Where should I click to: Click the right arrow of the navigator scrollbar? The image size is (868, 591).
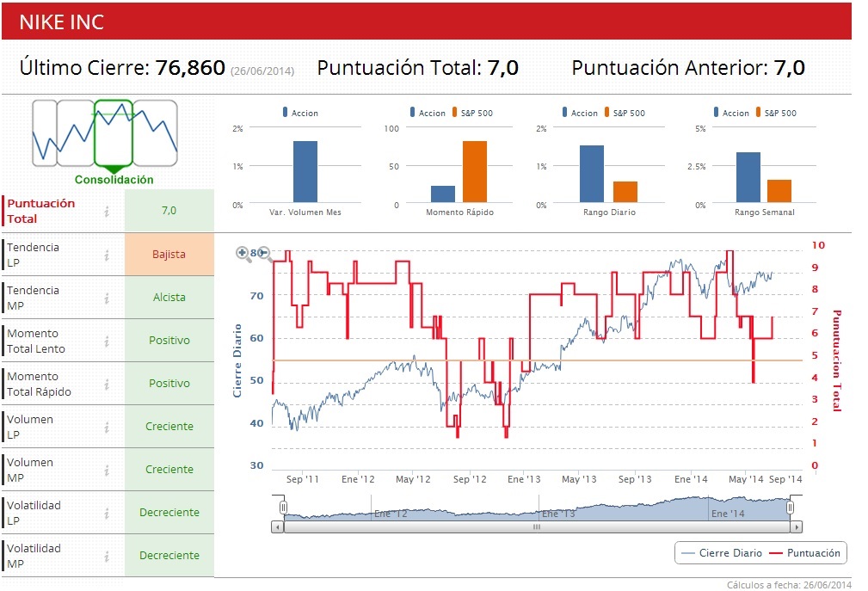796,527
